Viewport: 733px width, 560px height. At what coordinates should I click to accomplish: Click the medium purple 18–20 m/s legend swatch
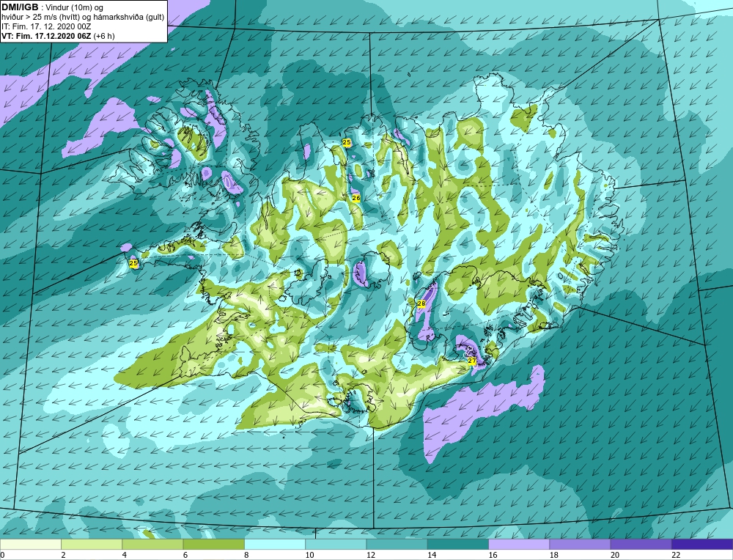coord(580,544)
